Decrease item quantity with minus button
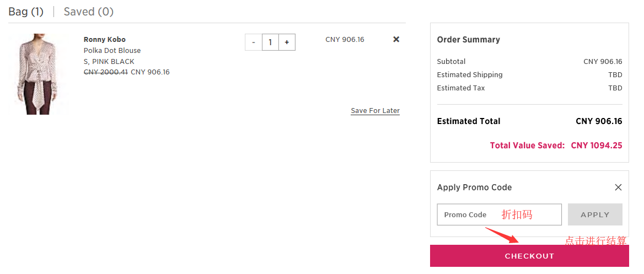This screenshot has height=274, width=644. (253, 42)
